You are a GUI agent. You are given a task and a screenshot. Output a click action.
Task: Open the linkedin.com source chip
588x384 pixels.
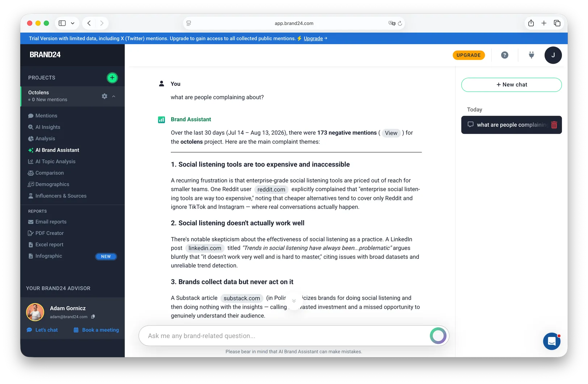(205, 248)
